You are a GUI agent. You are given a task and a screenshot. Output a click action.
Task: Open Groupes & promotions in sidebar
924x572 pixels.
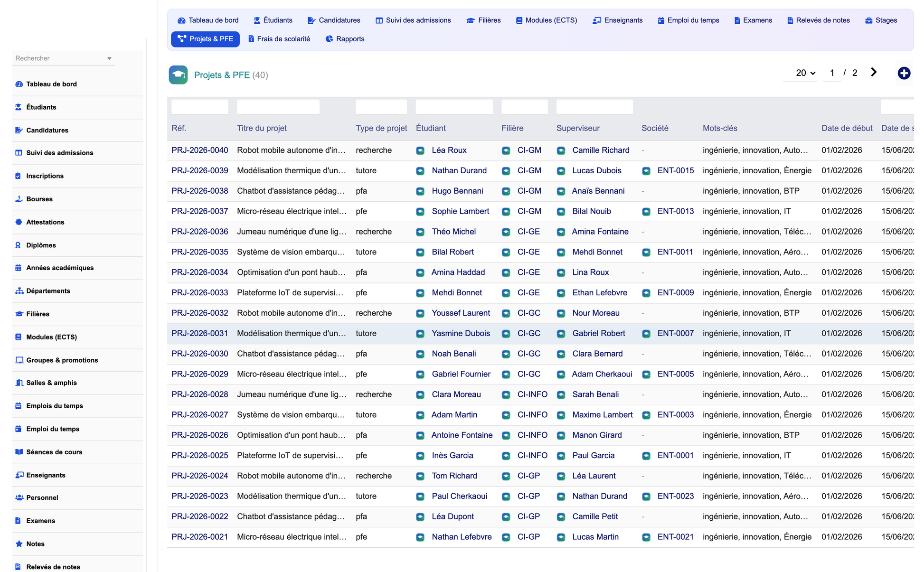(x=62, y=360)
